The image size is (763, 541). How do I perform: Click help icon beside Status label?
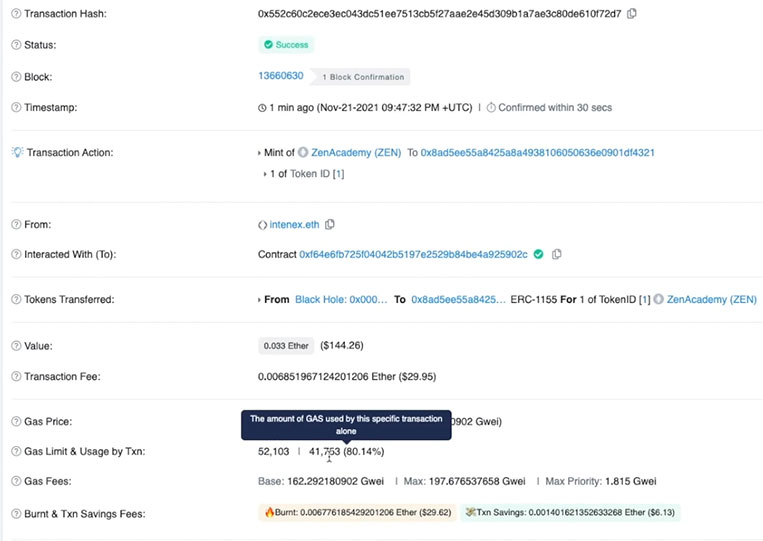[x=16, y=45]
